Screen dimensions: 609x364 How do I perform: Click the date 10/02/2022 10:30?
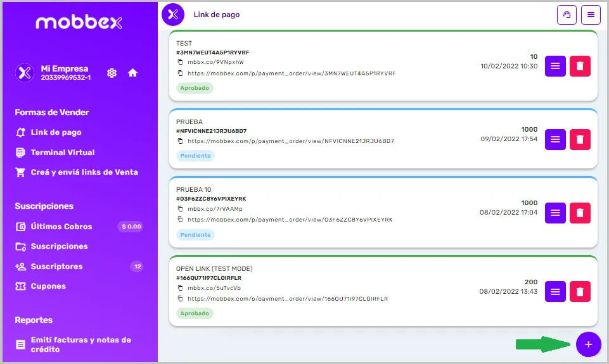coord(509,66)
